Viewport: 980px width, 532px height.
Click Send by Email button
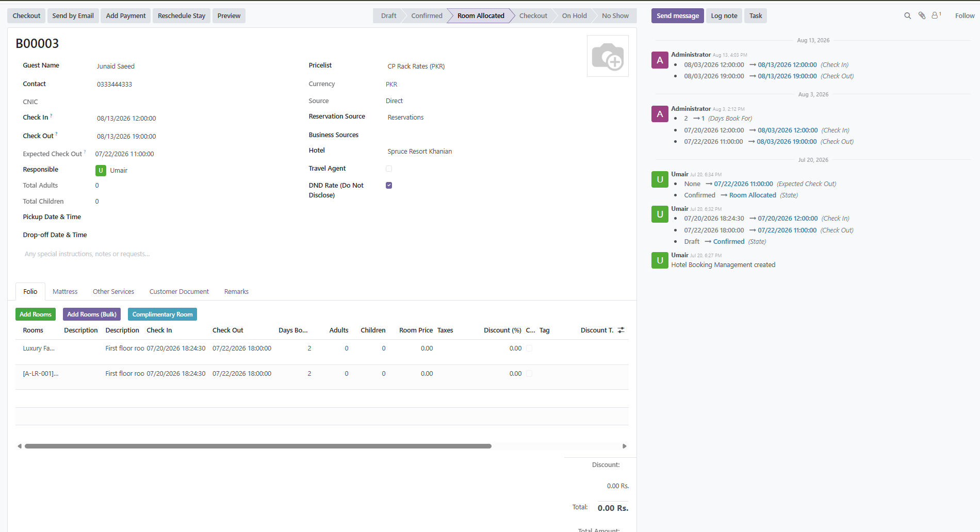point(73,16)
